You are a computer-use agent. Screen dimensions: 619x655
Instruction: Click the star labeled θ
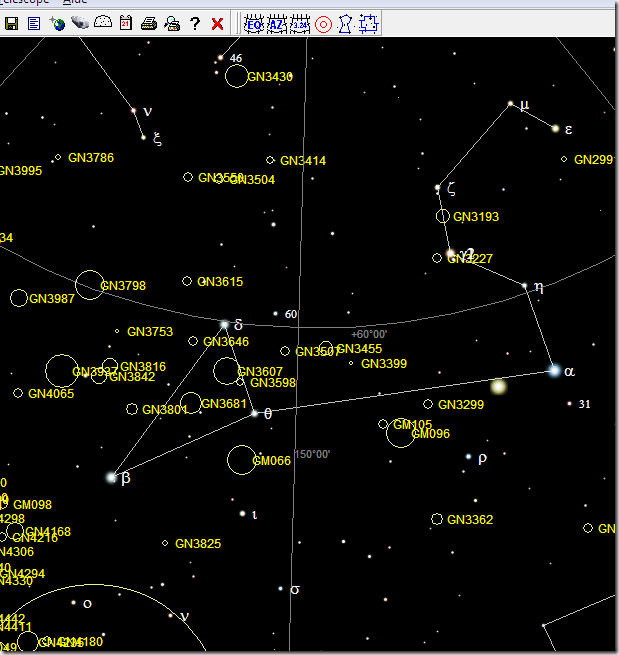[x=254, y=414]
